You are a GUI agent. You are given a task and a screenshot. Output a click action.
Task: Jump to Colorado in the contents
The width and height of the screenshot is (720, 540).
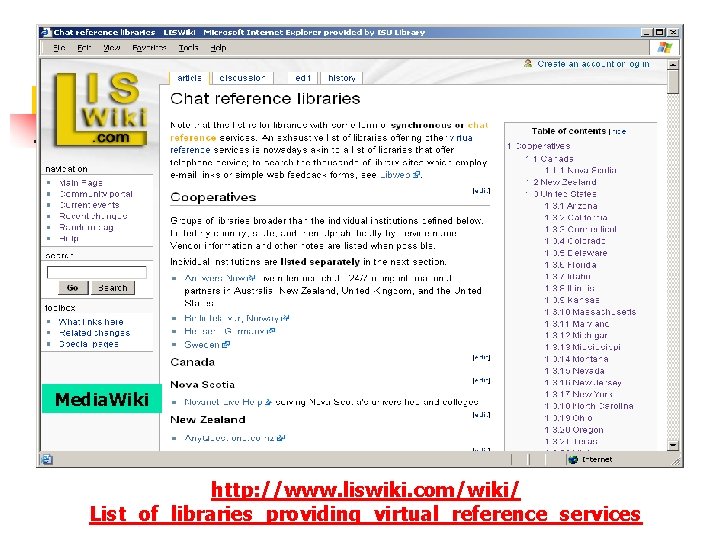coord(575,241)
